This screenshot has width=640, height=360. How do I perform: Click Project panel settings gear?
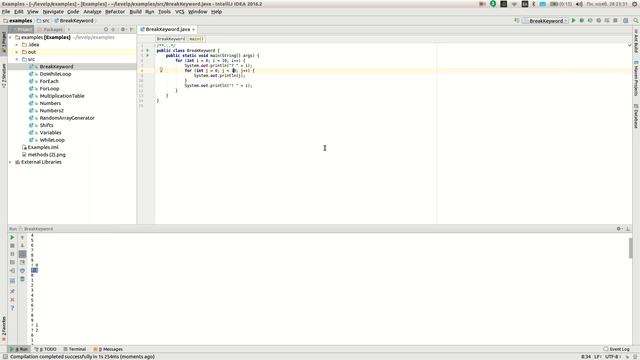(x=123, y=29)
